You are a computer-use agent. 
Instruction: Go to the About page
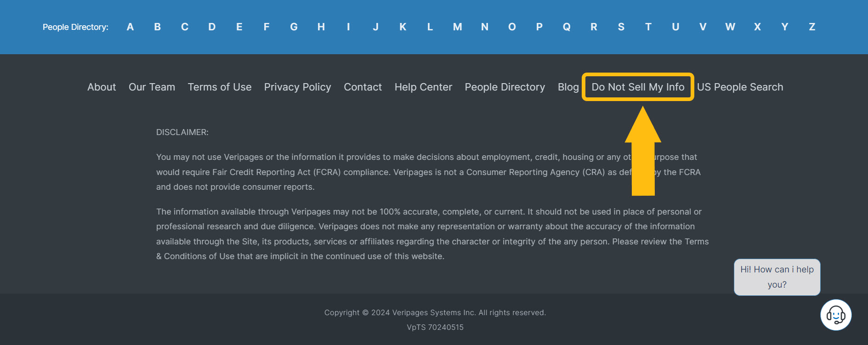pyautogui.click(x=102, y=87)
